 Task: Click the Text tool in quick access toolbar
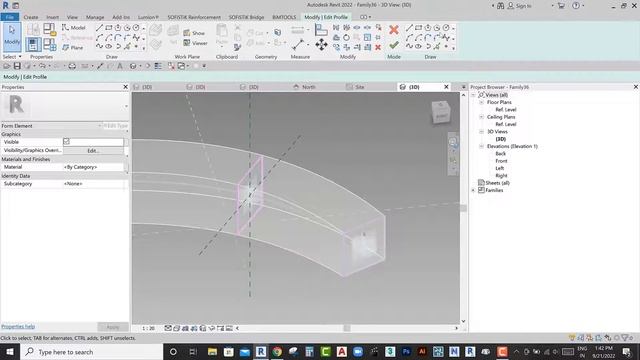[120, 66]
